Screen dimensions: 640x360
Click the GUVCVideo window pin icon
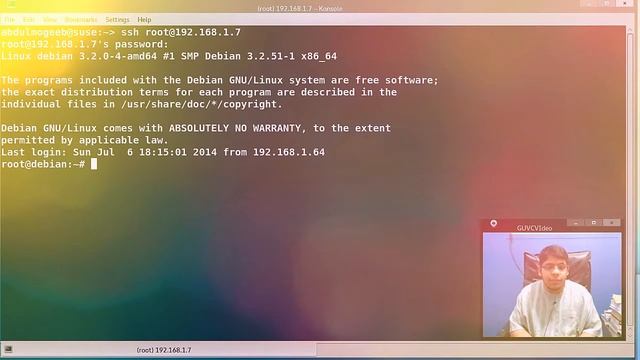coord(493,223)
